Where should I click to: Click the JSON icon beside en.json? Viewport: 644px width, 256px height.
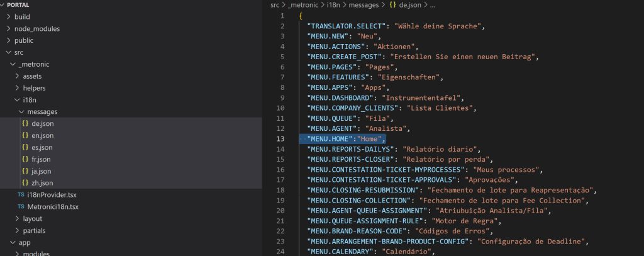pos(25,135)
